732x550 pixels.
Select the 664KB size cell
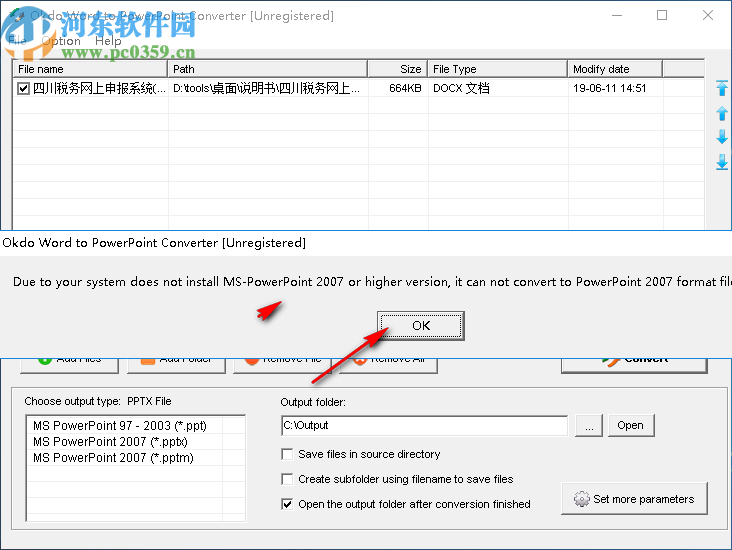[398, 88]
